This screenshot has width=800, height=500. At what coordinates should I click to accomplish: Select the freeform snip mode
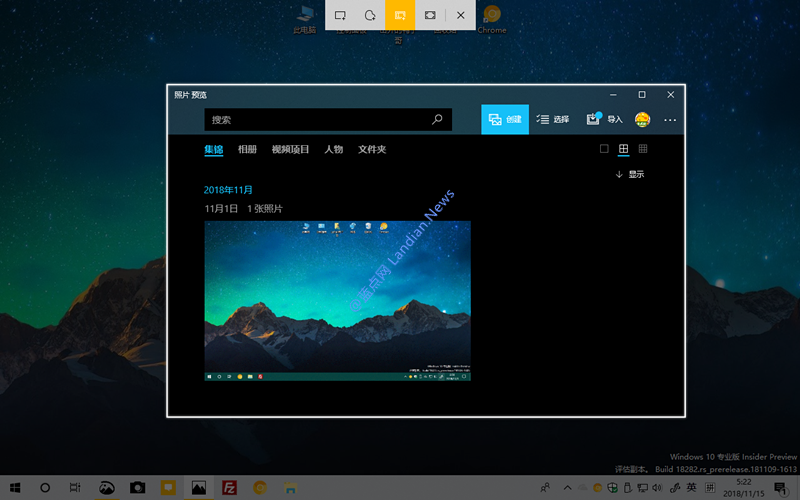coord(370,15)
